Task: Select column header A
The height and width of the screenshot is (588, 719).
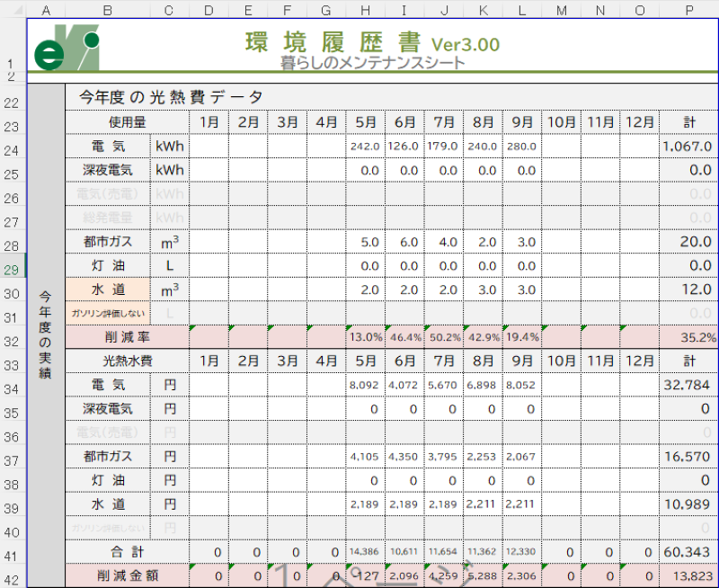Action: [46, 9]
